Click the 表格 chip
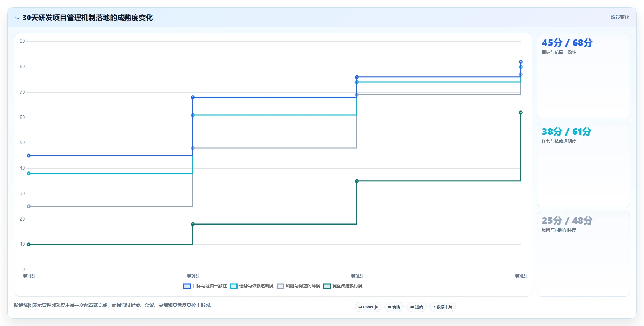 click(x=394, y=307)
